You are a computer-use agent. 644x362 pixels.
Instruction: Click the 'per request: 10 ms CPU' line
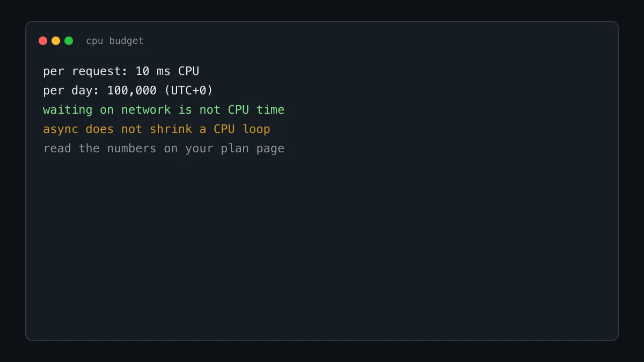coord(121,71)
